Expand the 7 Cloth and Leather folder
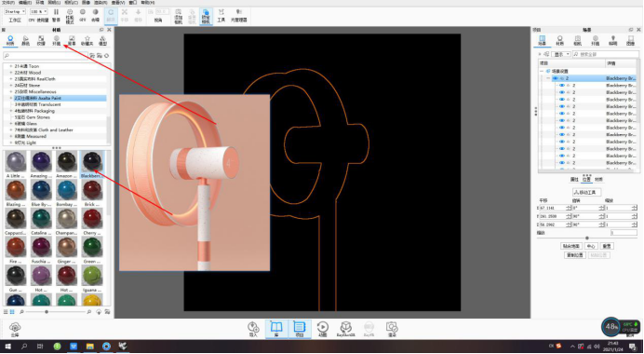644x354 pixels. pyautogui.click(x=11, y=129)
